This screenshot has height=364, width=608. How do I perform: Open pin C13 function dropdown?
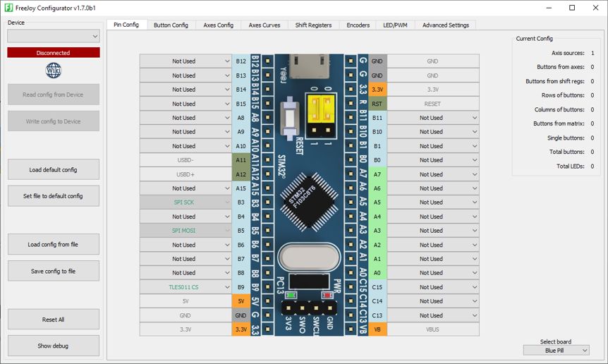click(433, 315)
